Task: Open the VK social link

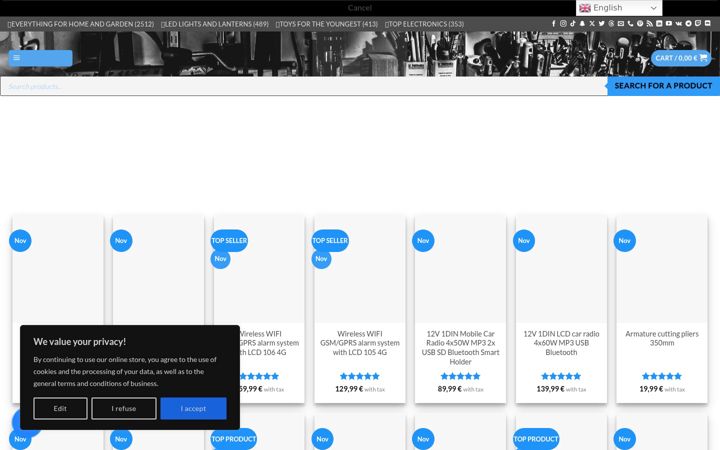Action: (x=679, y=23)
